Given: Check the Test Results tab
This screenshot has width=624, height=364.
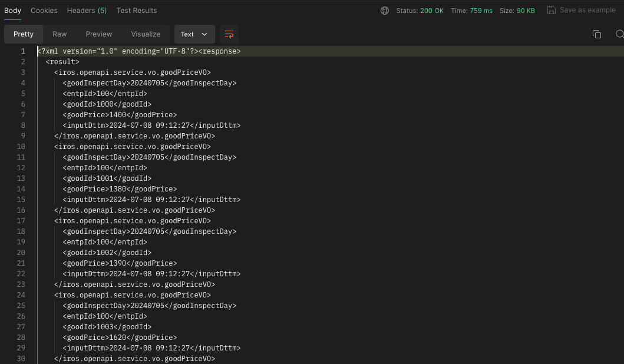Looking at the screenshot, I should tap(136, 10).
